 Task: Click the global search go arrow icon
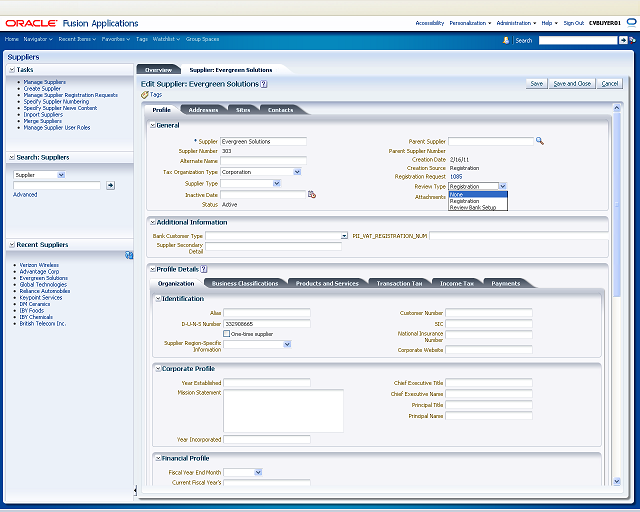(623, 40)
